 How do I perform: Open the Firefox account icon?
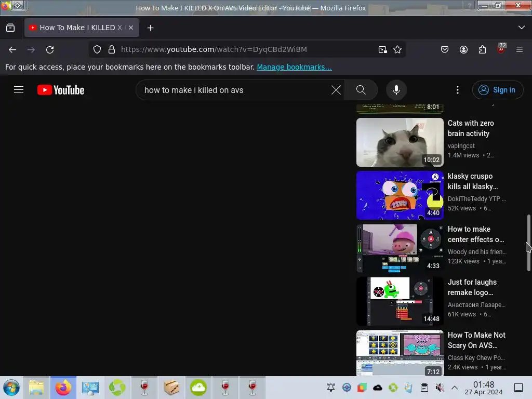click(463, 49)
